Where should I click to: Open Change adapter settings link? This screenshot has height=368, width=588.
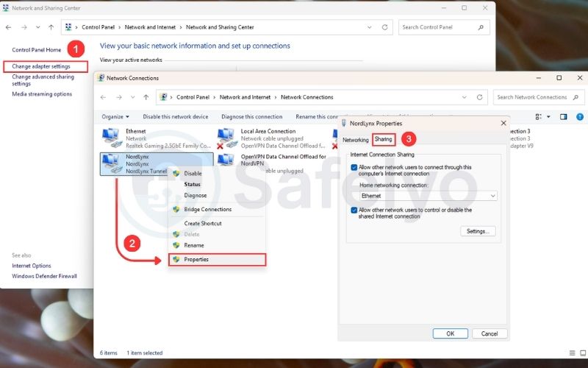pyautogui.click(x=41, y=66)
